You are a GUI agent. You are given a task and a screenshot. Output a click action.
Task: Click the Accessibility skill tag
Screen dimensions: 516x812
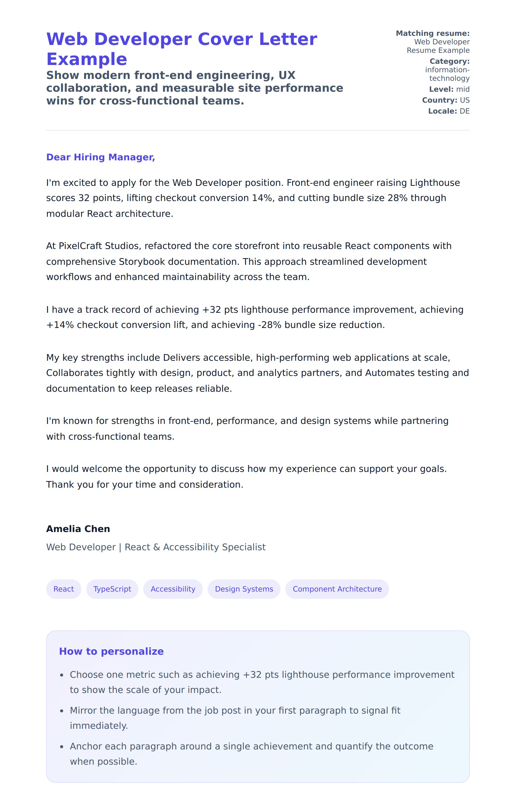click(173, 589)
